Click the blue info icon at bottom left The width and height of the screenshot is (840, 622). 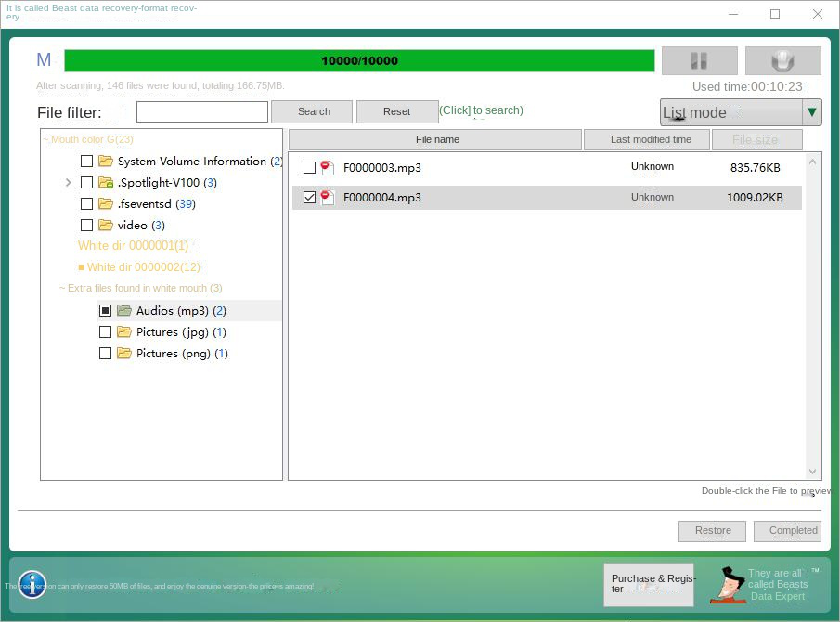(32, 585)
